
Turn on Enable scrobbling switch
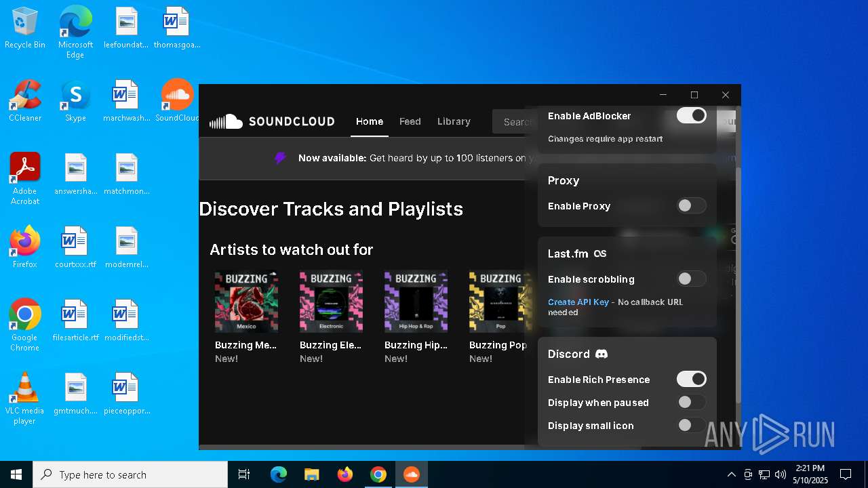click(692, 279)
